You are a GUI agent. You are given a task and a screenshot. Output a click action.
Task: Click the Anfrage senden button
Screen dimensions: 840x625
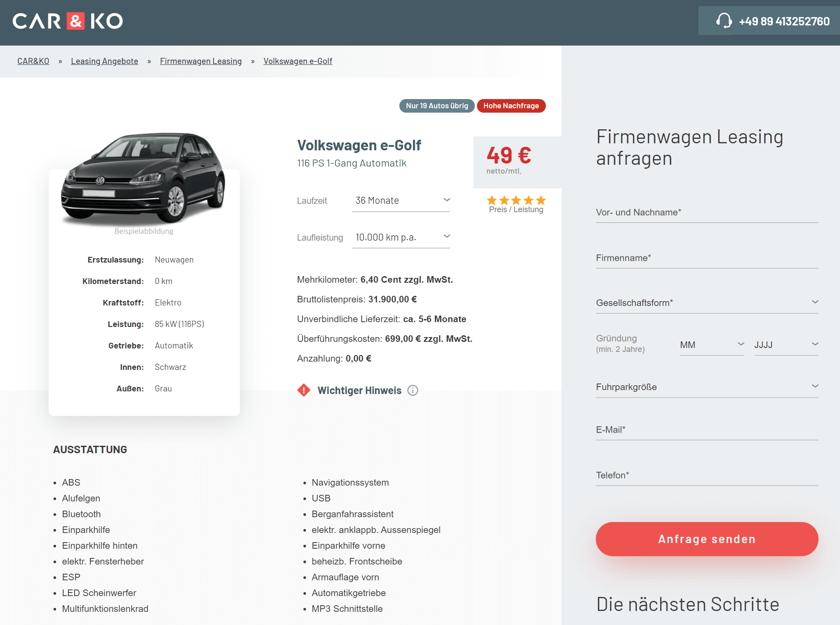(707, 539)
